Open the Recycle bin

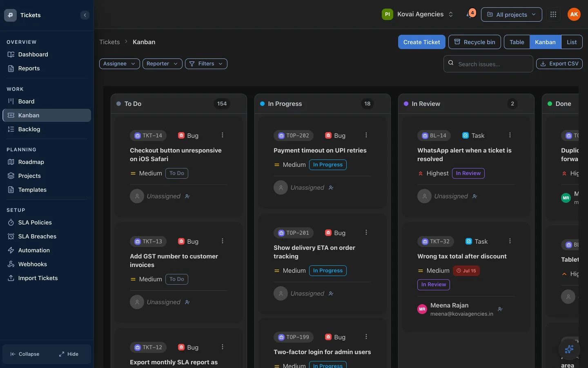474,42
